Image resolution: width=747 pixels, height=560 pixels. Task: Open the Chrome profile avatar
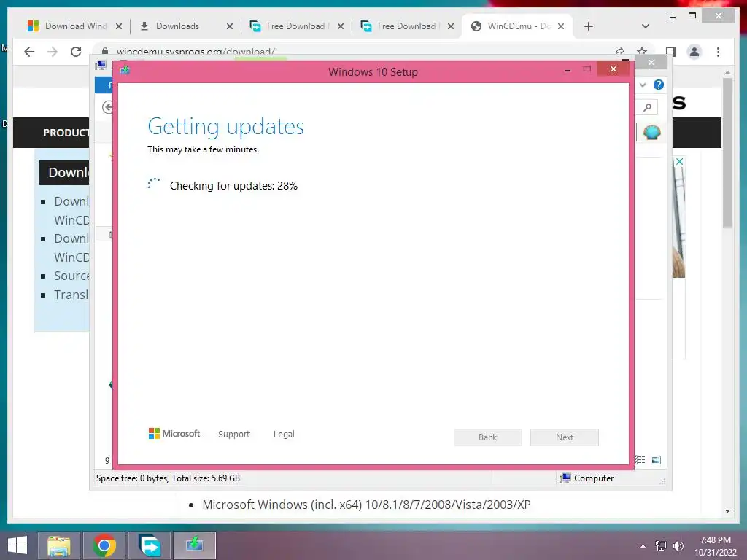click(694, 52)
